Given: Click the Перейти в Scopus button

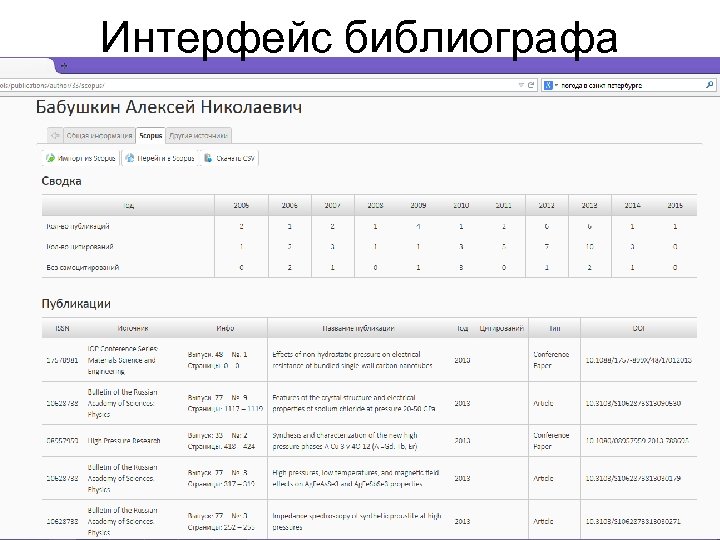Looking at the screenshot, I should [160, 158].
